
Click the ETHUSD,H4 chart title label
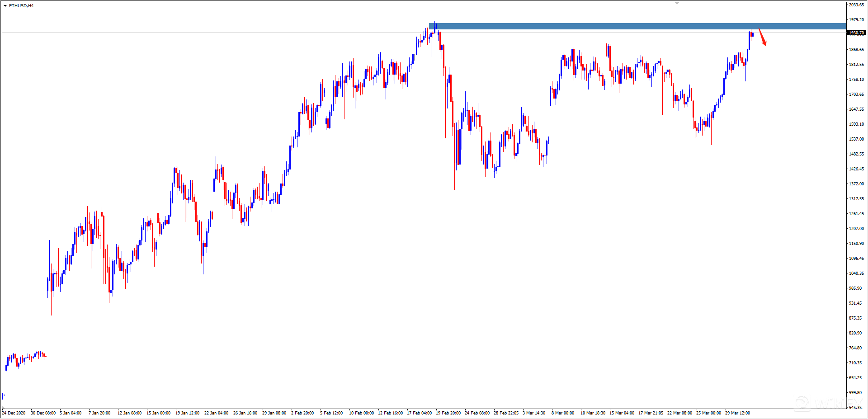pos(21,6)
